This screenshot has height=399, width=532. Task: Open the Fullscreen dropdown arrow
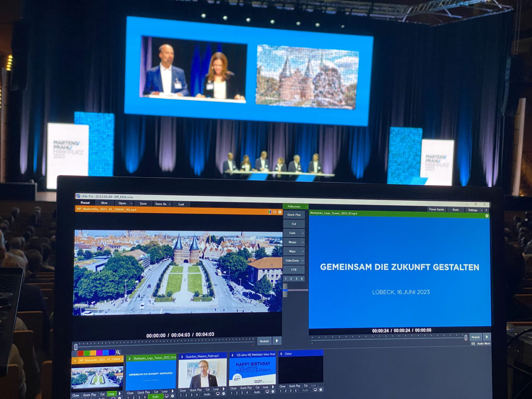pos(307,206)
